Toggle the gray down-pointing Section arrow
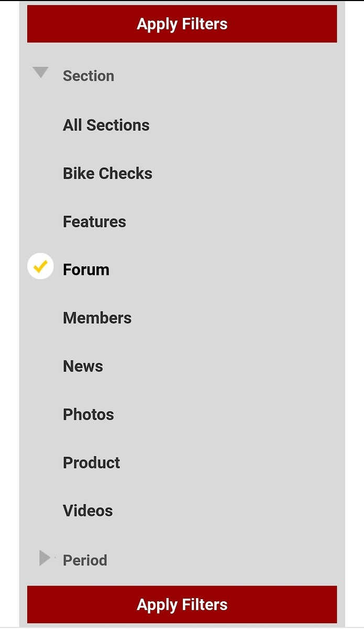This screenshot has width=364, height=629. 40,72
